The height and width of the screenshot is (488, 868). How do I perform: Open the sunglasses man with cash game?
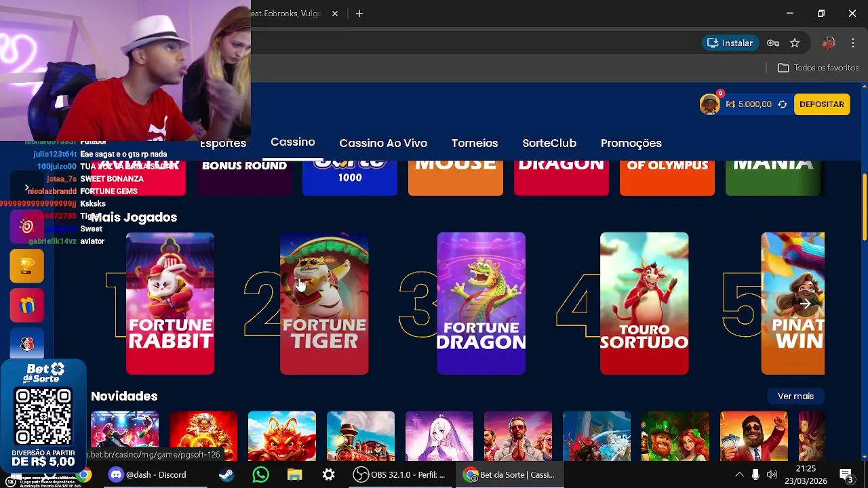pyautogui.click(x=754, y=436)
